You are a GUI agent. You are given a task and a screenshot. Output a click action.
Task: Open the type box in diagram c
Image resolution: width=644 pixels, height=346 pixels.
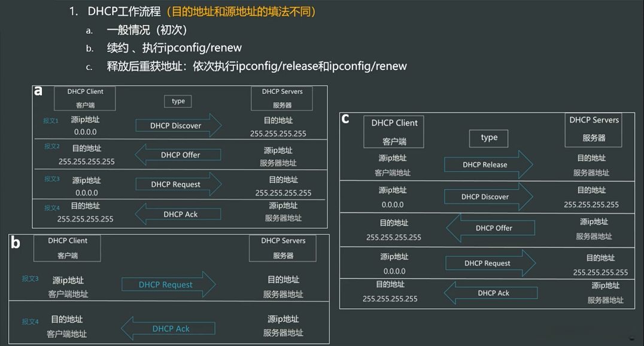[488, 138]
